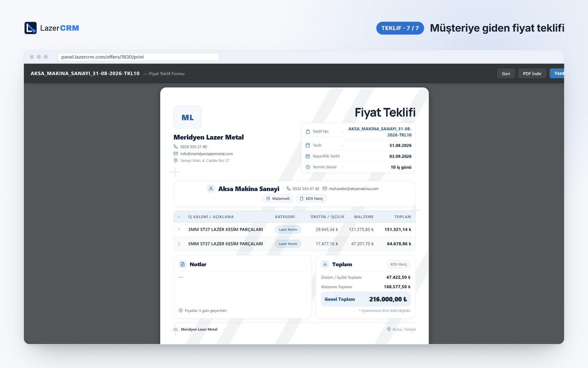Download the offer via PDF İndir
The height and width of the screenshot is (368, 588).
(532, 74)
